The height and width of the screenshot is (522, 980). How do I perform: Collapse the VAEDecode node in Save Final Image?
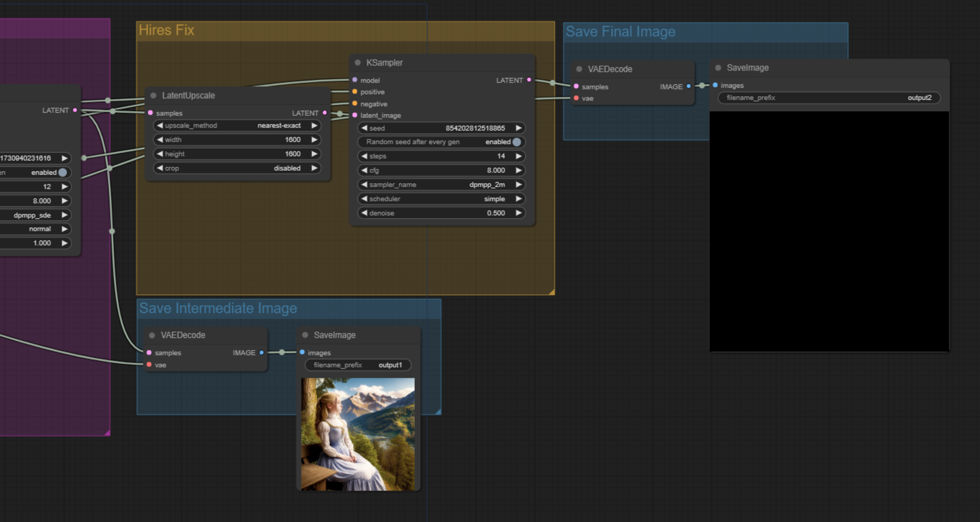click(x=579, y=69)
